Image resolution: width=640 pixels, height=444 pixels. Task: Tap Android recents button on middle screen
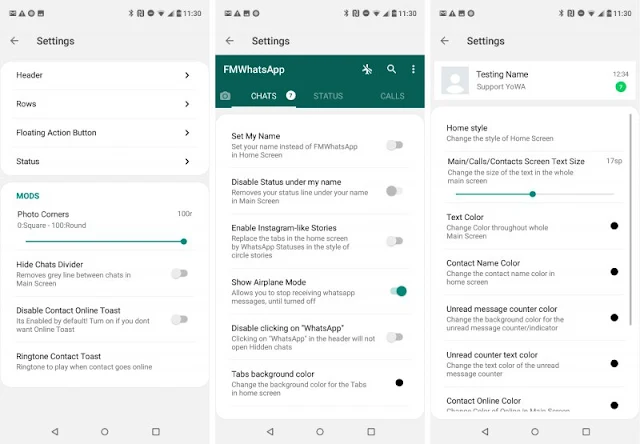point(371,431)
